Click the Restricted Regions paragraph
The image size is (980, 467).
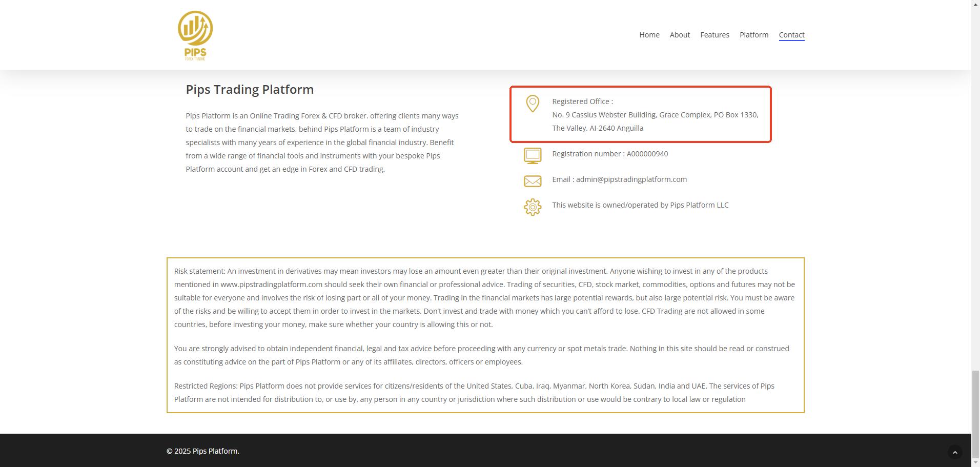click(474, 393)
